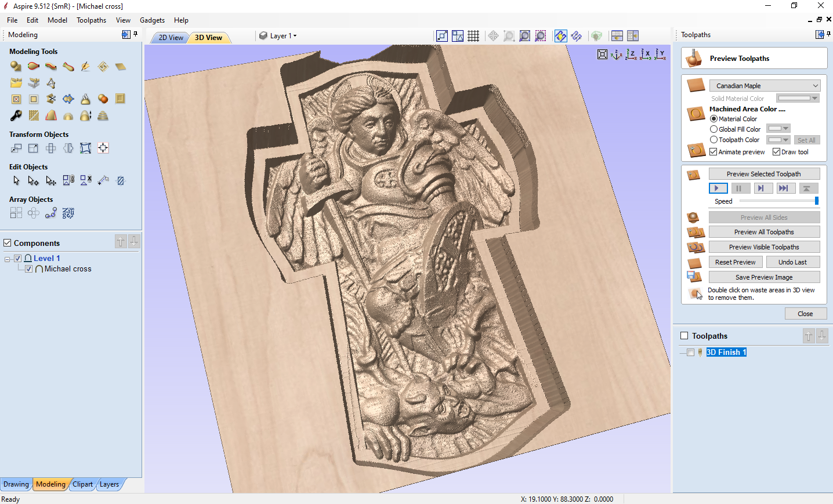Open the Canadian Maple material dropdown
This screenshot has height=504, width=833.
pyautogui.click(x=765, y=86)
